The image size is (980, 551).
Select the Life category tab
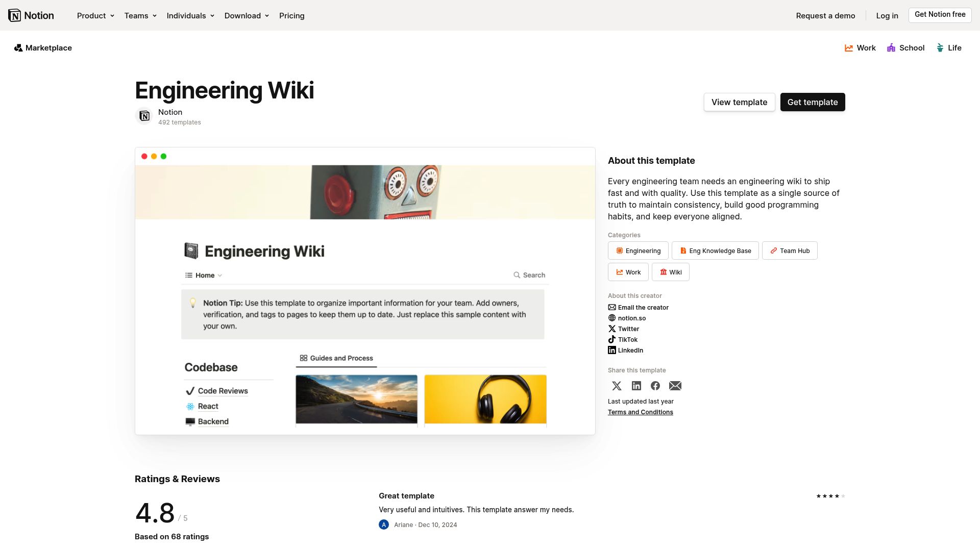(949, 48)
